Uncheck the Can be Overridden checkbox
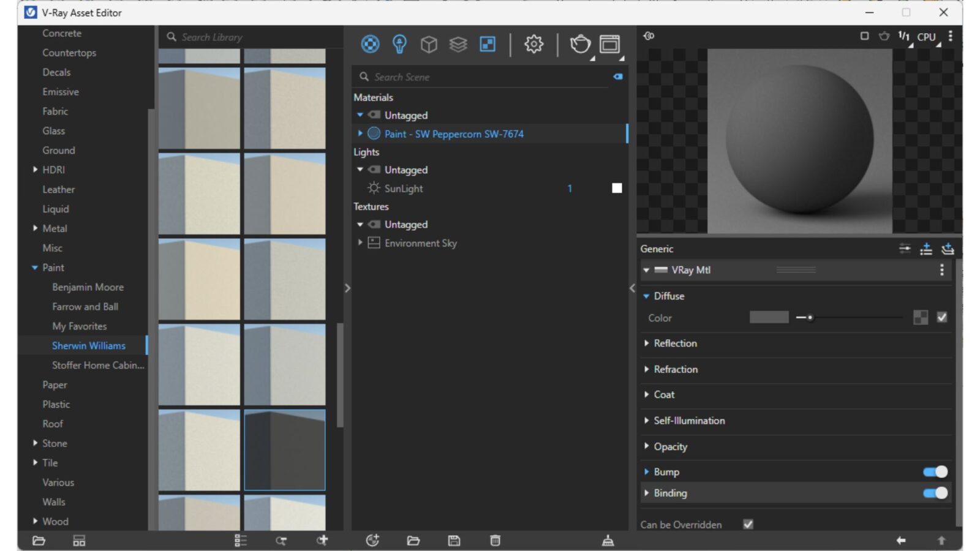The width and height of the screenshot is (980, 551). [x=748, y=525]
